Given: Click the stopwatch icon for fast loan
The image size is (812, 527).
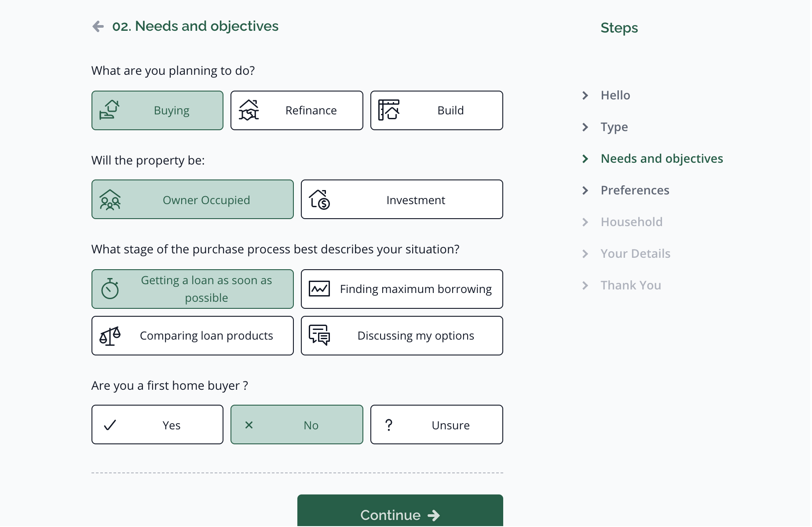Looking at the screenshot, I should pos(110,289).
